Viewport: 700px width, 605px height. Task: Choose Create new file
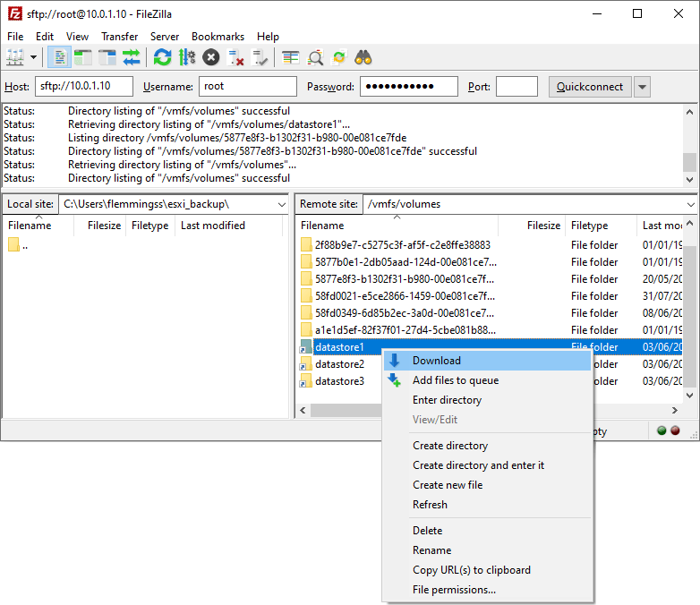pos(488,484)
